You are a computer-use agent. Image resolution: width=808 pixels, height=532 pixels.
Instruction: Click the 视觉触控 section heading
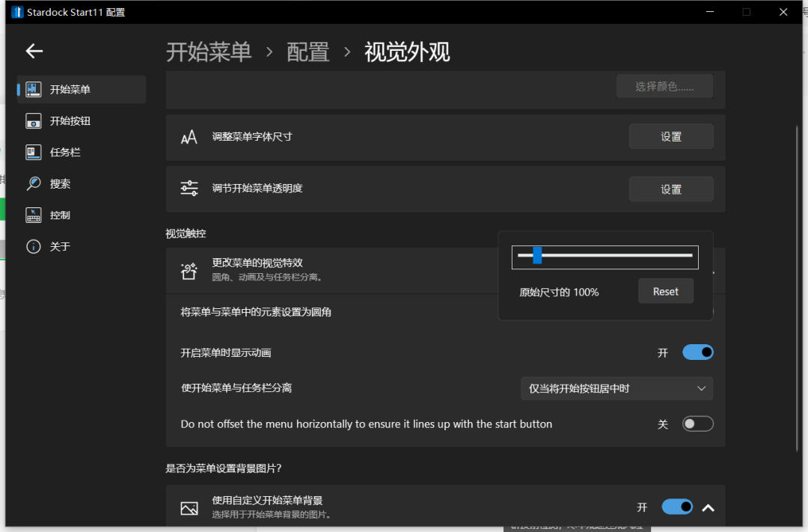pyautogui.click(x=186, y=233)
